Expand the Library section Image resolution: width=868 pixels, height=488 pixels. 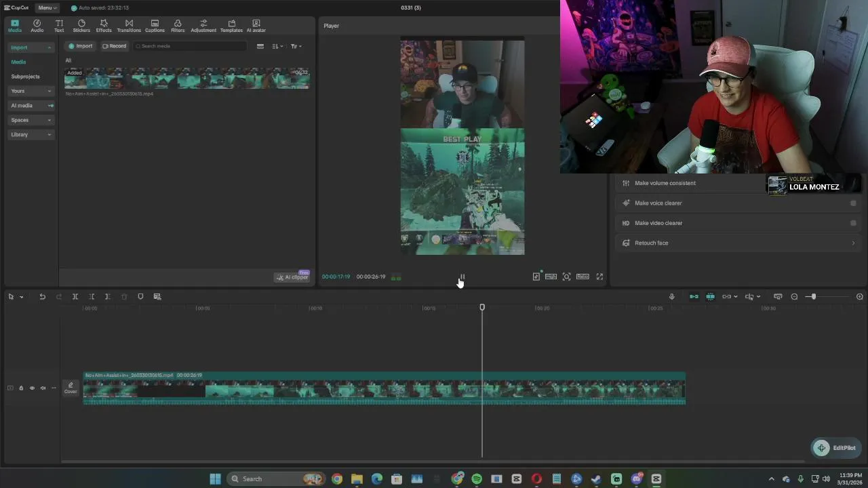click(x=49, y=135)
